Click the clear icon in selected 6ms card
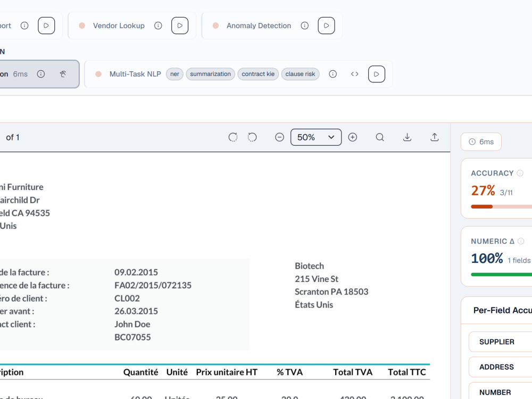This screenshot has height=399, width=532. 63,74
